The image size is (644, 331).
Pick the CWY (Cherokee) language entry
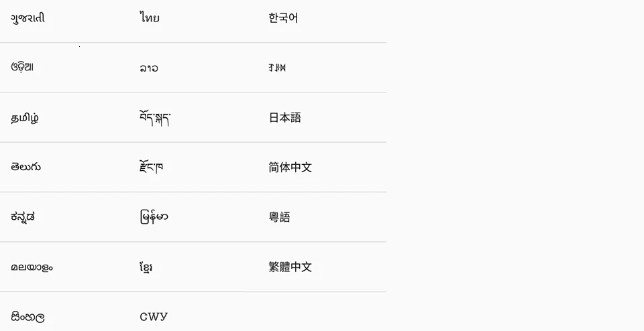pyautogui.click(x=154, y=317)
